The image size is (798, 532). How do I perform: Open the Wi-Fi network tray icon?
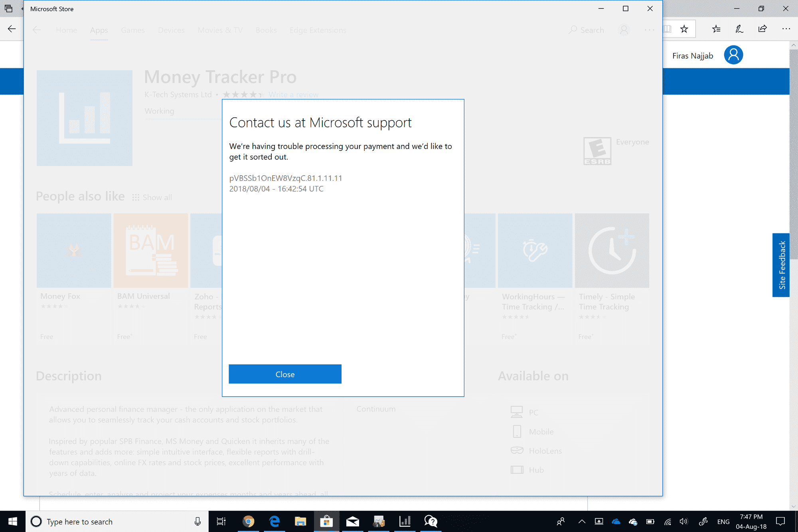tap(668, 521)
